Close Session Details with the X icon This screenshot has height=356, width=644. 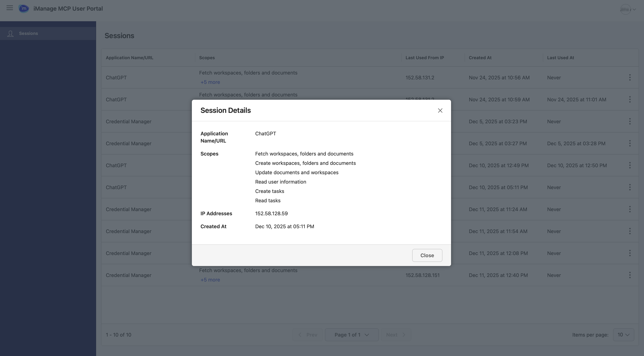point(440,111)
